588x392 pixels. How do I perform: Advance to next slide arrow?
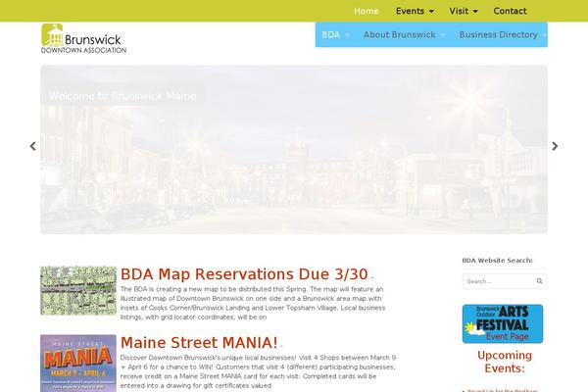(555, 146)
